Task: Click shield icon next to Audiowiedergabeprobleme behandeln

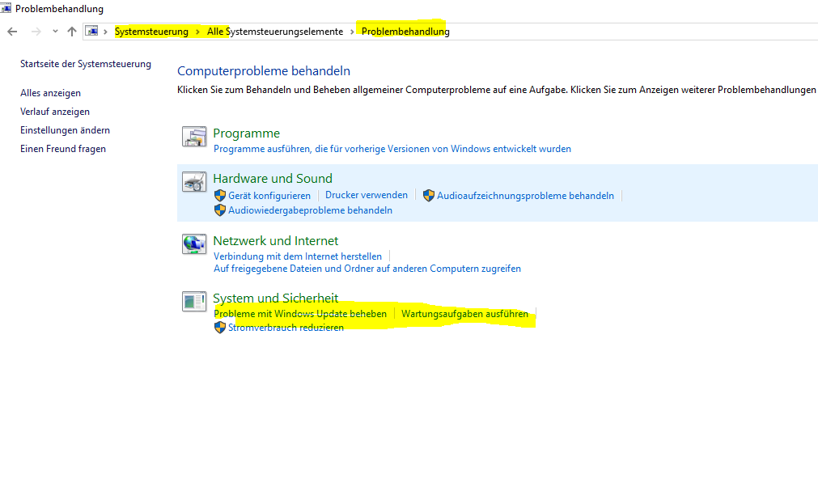Action: point(220,210)
